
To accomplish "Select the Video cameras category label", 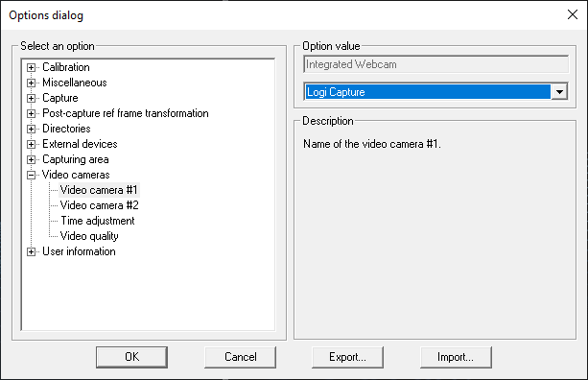I will [x=76, y=175].
